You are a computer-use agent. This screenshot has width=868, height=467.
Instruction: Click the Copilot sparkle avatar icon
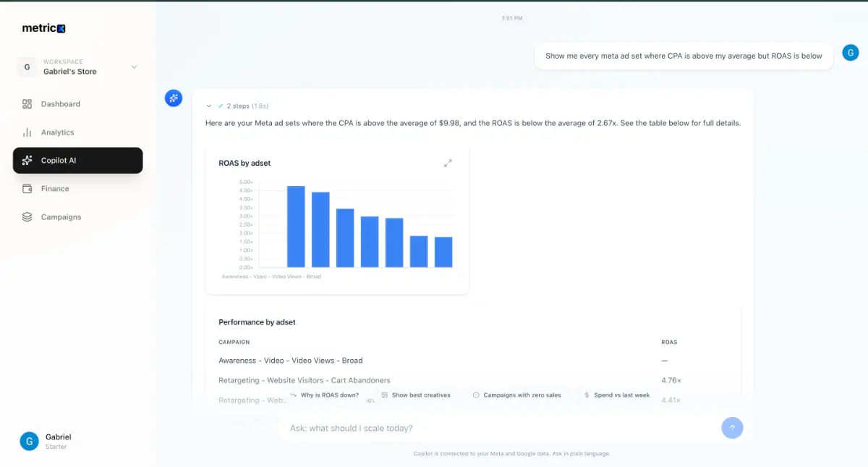(174, 98)
